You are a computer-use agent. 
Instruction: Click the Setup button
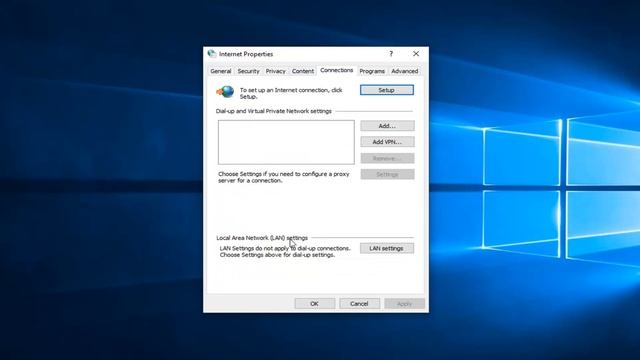pyautogui.click(x=387, y=90)
